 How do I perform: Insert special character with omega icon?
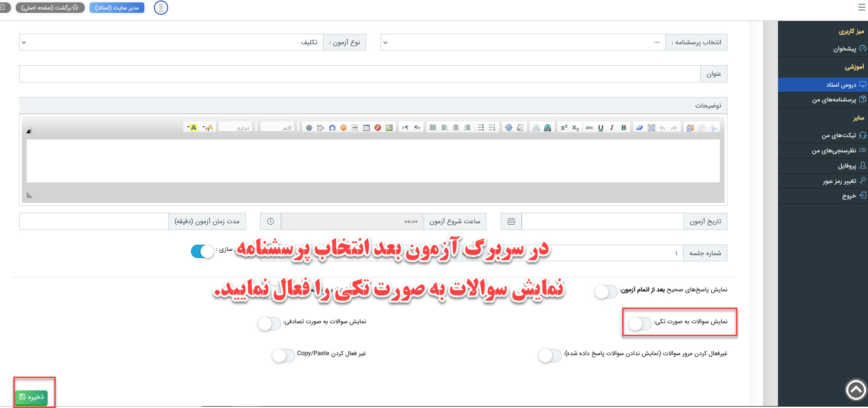(x=332, y=128)
